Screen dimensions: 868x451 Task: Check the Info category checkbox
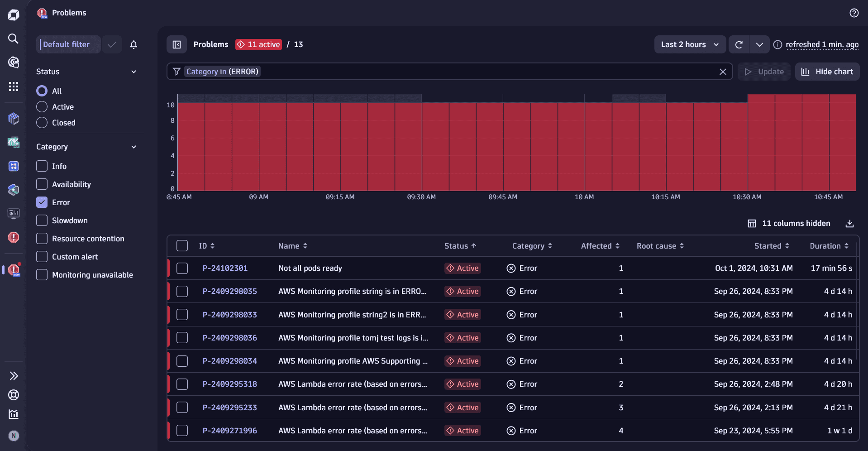click(42, 166)
